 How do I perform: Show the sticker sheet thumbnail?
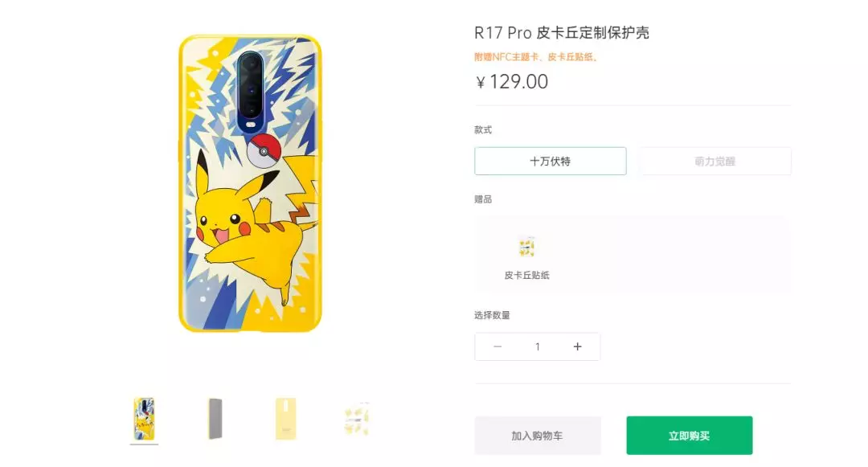[x=357, y=419]
